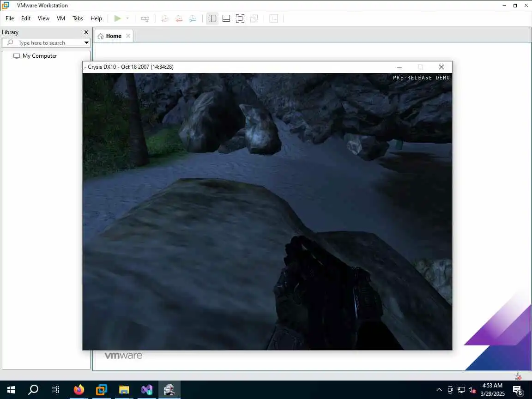Click the console view toolbar icon

point(274,18)
